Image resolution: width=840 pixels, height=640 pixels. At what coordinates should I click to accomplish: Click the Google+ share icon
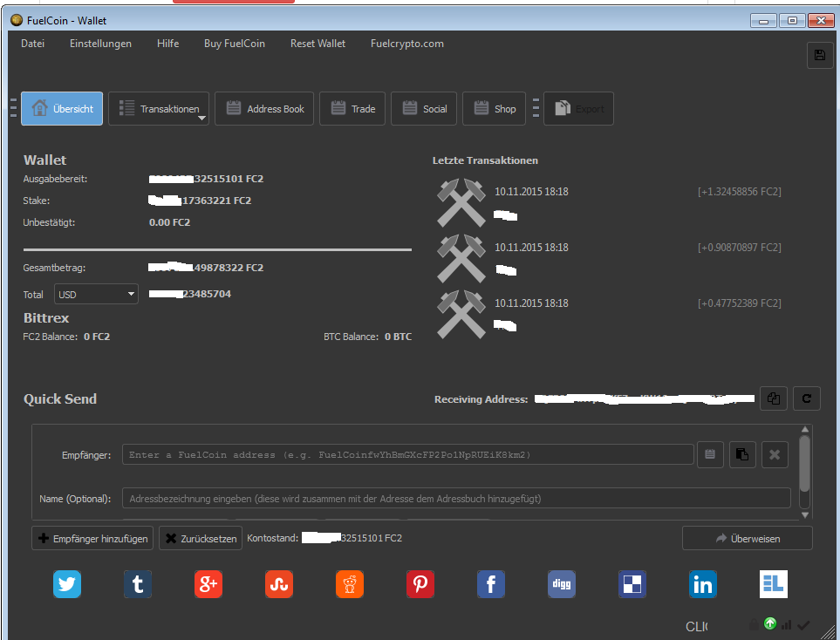pos(208,584)
